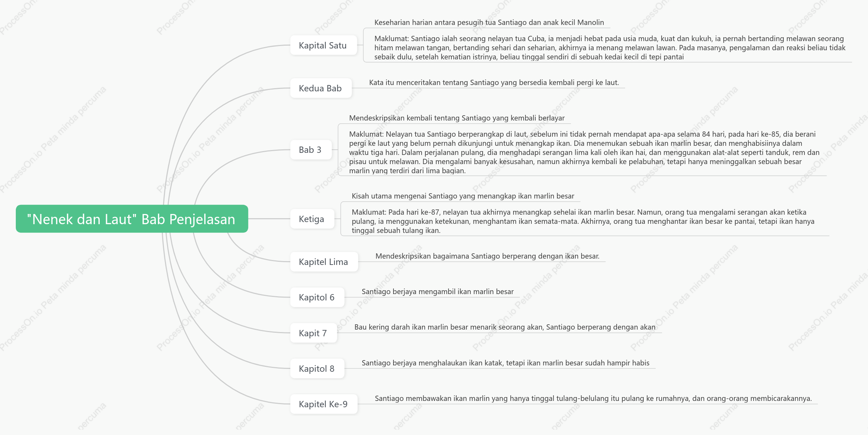
Task: Click the Maklumat paragraph about hari ke-87
Action: point(583,221)
